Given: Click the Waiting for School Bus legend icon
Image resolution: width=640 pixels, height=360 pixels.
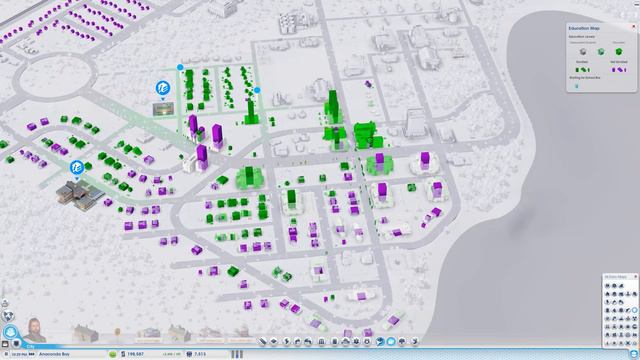Looking at the screenshot, I should pyautogui.click(x=577, y=86).
